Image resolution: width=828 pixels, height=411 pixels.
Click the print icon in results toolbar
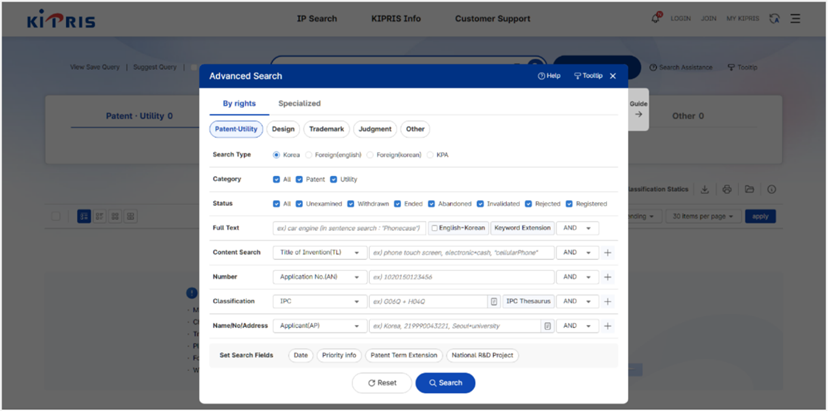coord(727,189)
